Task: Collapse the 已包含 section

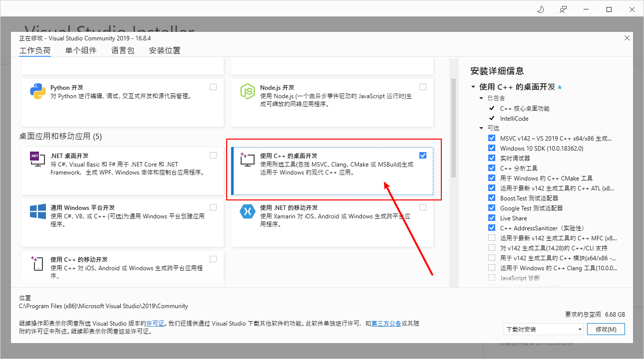Action: [x=482, y=98]
